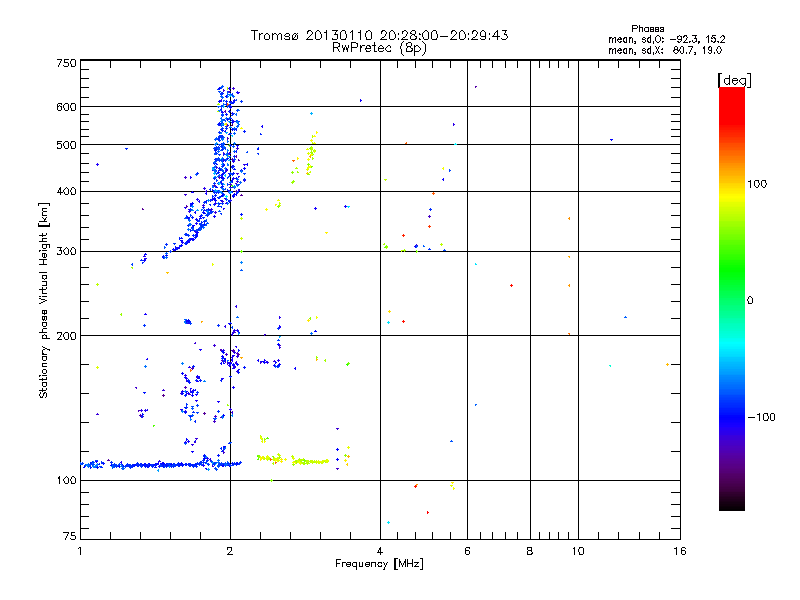Click the "8" frequency axis tick label

(x=530, y=551)
